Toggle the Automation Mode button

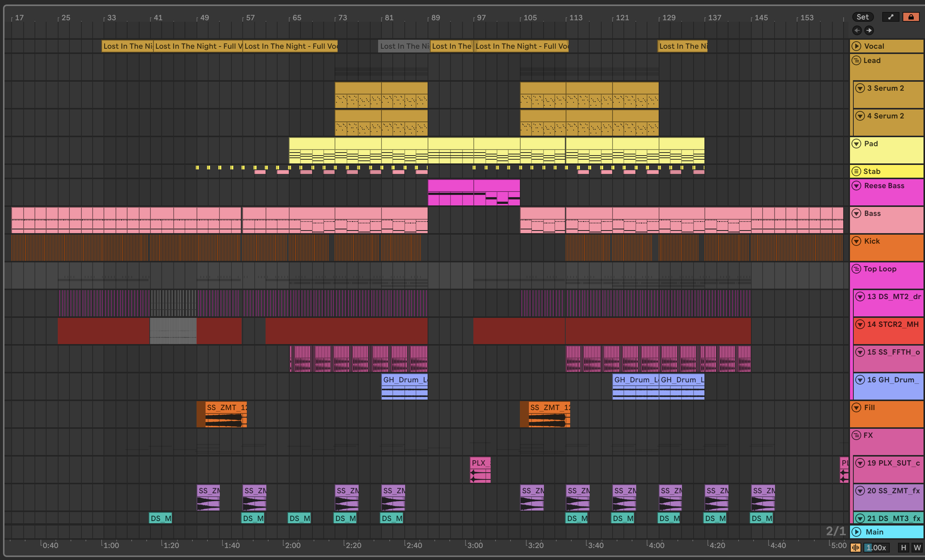point(890,17)
